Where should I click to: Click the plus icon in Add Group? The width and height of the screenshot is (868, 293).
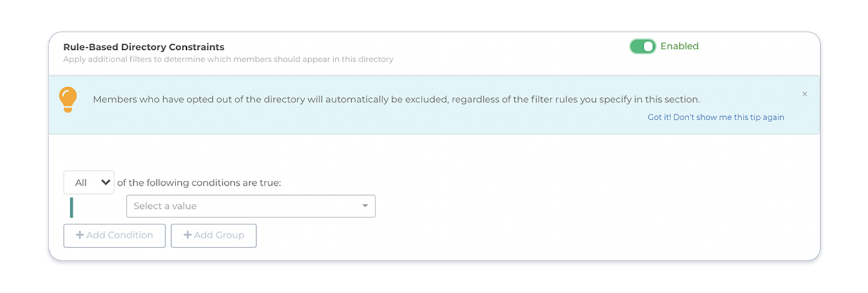point(187,236)
